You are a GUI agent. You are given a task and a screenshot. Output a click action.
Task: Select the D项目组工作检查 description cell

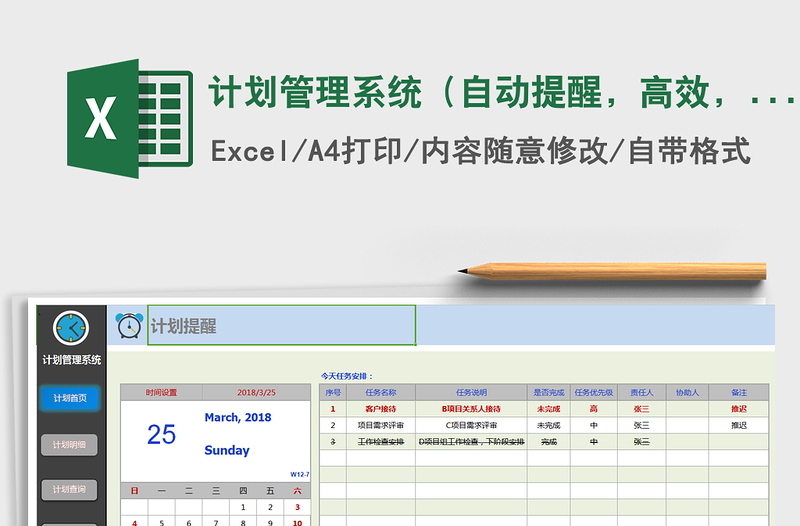[471, 442]
